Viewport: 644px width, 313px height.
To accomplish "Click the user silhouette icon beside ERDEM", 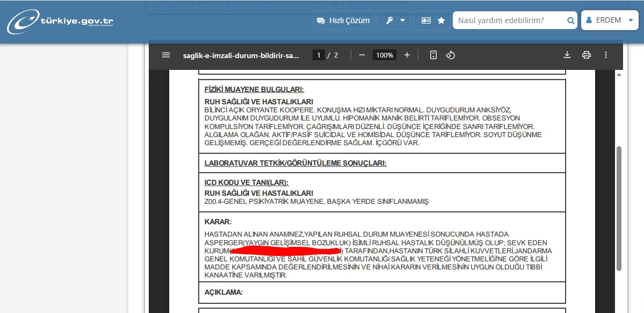I will tap(589, 20).
